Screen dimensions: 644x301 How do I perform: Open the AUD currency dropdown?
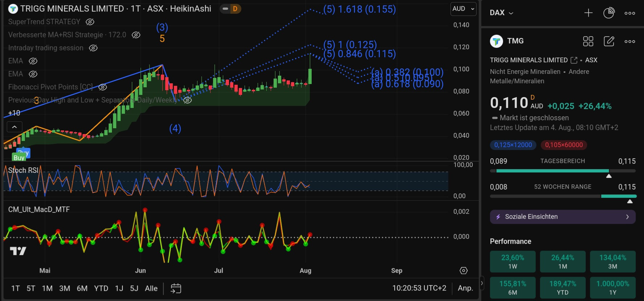(463, 9)
